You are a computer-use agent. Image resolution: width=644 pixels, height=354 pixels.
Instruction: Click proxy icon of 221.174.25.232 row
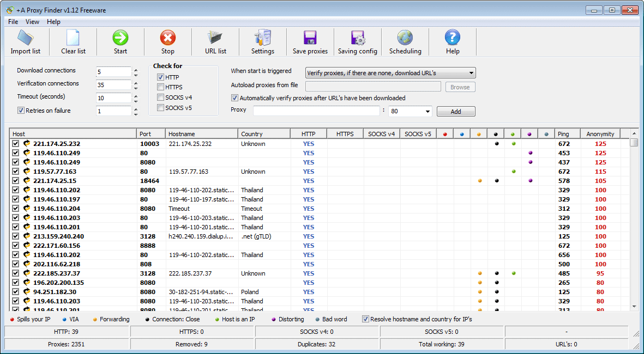pos(27,144)
